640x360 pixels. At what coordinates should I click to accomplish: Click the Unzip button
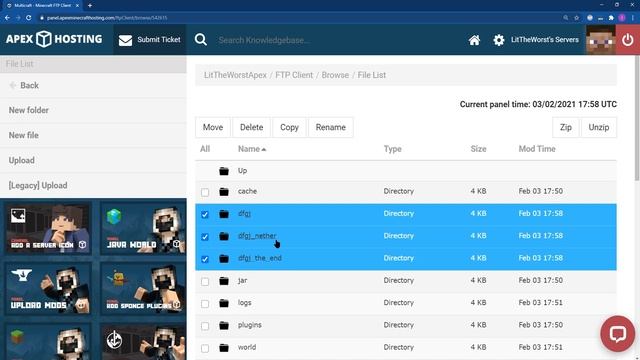coord(599,127)
